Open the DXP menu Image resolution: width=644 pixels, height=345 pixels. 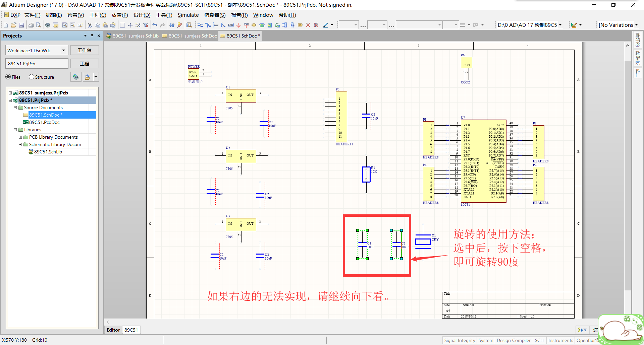click(x=12, y=15)
